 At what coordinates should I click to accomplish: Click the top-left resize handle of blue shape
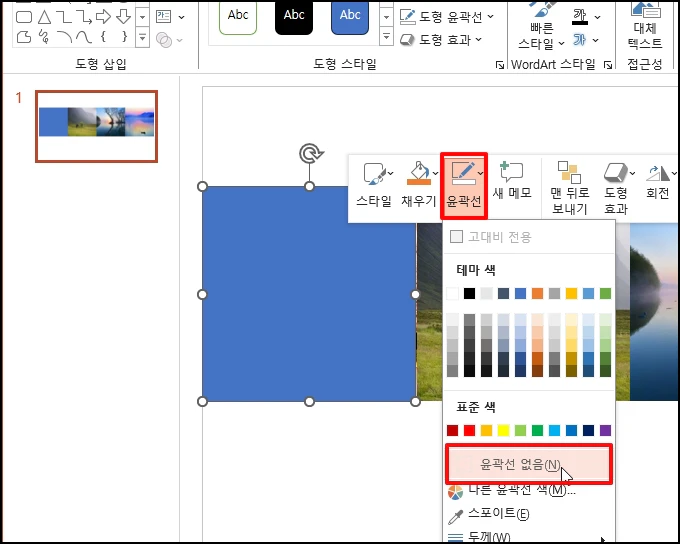pyautogui.click(x=202, y=187)
